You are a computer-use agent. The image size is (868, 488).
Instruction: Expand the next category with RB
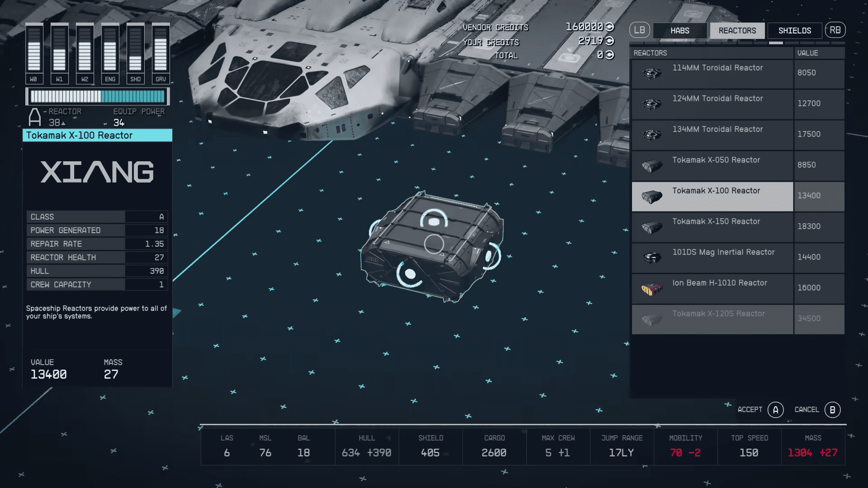point(835,30)
